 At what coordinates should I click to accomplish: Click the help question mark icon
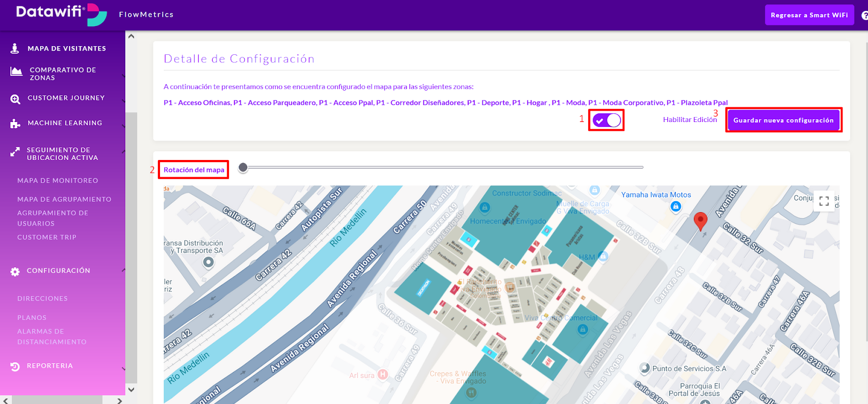click(x=865, y=15)
